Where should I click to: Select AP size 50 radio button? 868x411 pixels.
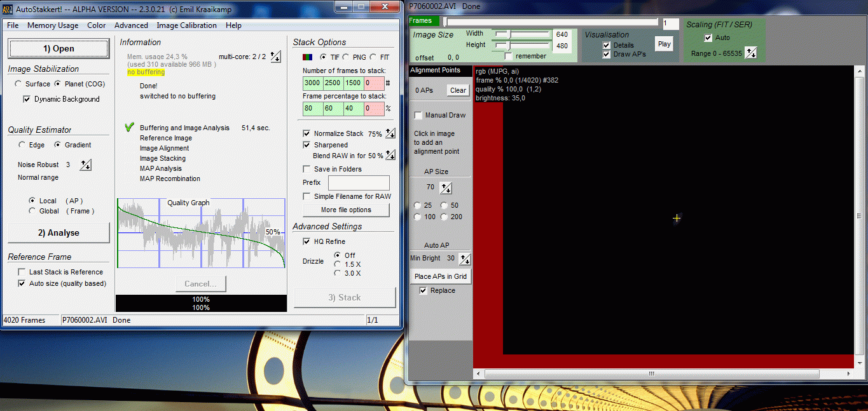(x=444, y=205)
